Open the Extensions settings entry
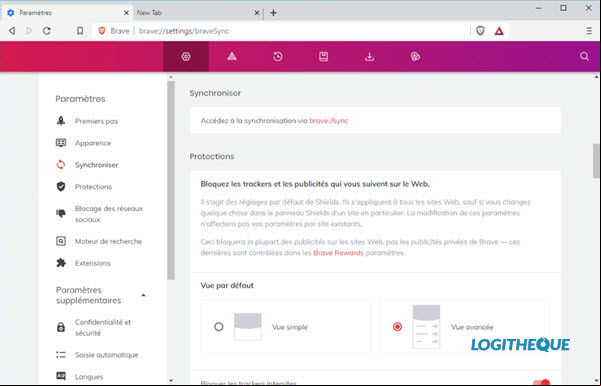Viewport: 601px width, 386px height. (93, 263)
